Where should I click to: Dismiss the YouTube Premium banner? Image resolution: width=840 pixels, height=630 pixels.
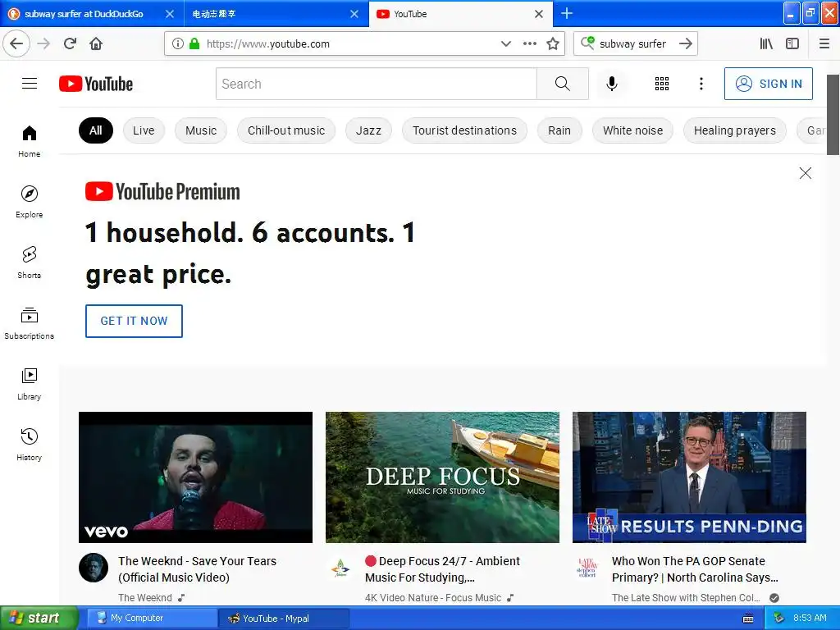(x=806, y=173)
